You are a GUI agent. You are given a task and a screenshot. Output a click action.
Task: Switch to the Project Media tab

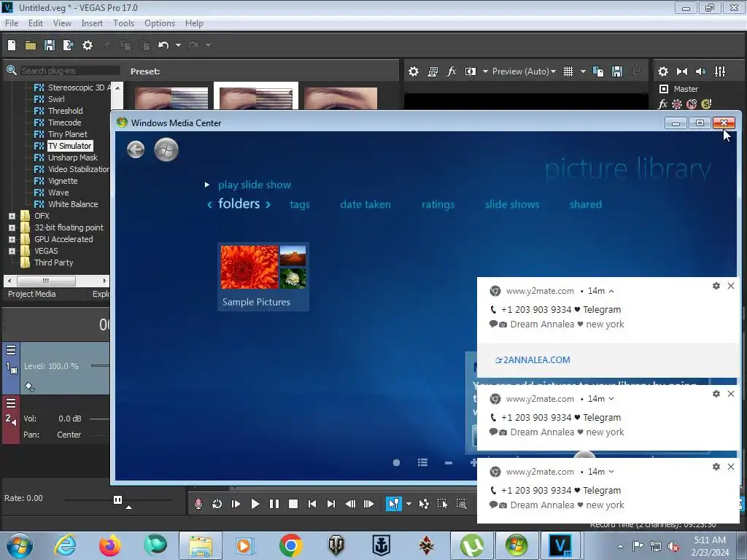coord(32,294)
